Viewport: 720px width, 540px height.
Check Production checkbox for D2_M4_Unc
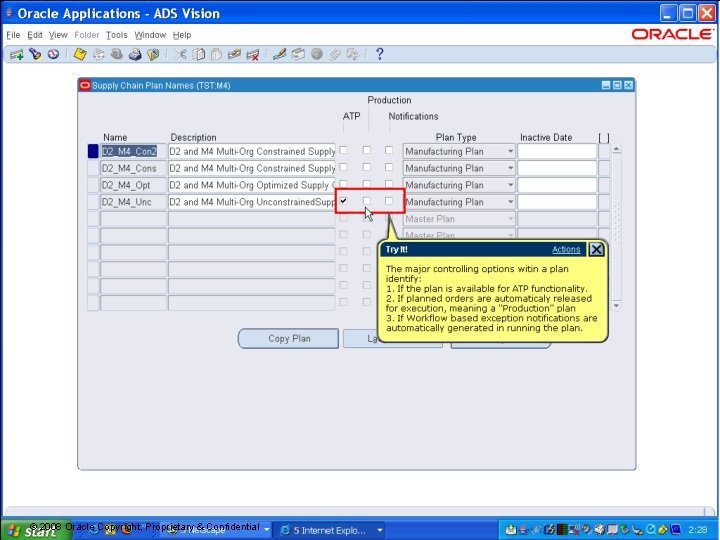pyautogui.click(x=366, y=201)
